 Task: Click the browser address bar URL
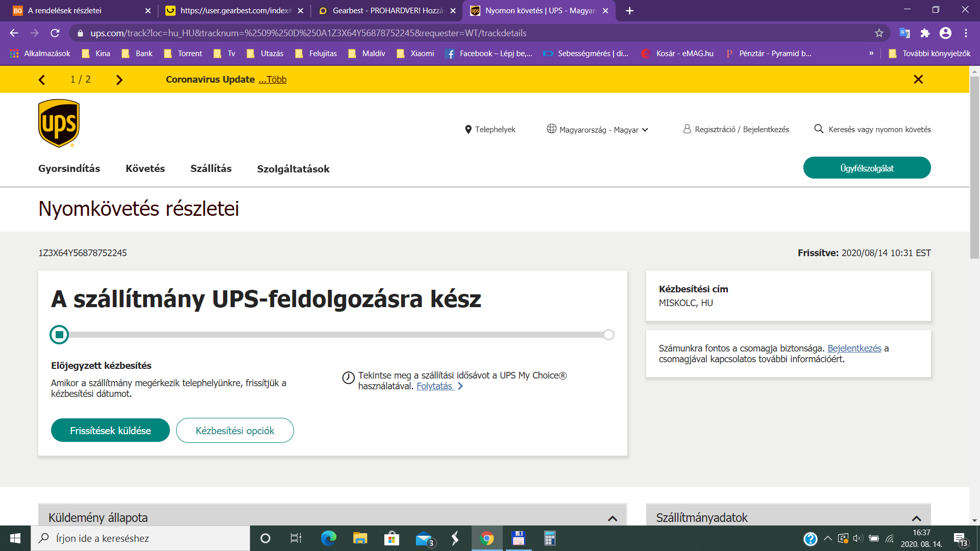click(x=308, y=33)
